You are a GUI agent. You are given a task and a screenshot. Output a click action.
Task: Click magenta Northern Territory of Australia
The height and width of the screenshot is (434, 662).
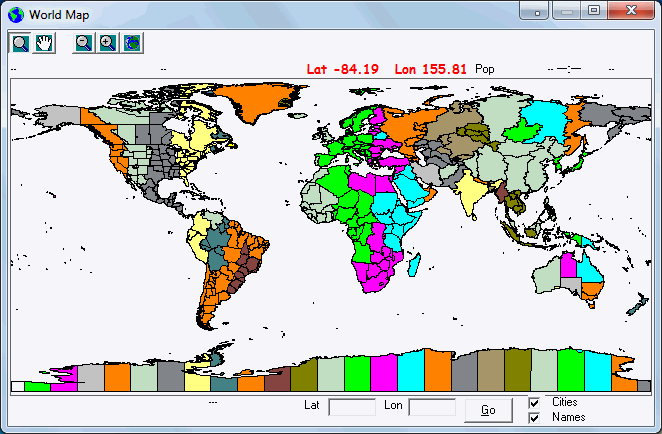(568, 265)
